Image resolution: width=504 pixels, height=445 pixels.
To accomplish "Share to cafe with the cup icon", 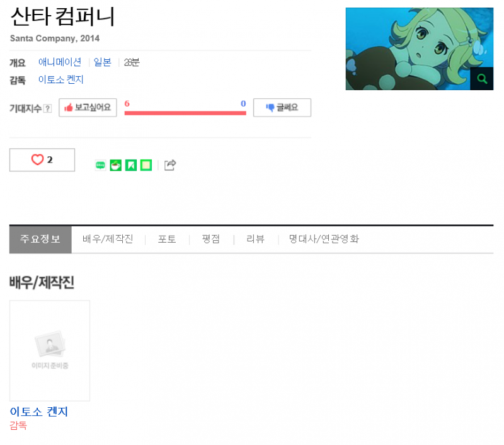I will [x=116, y=165].
